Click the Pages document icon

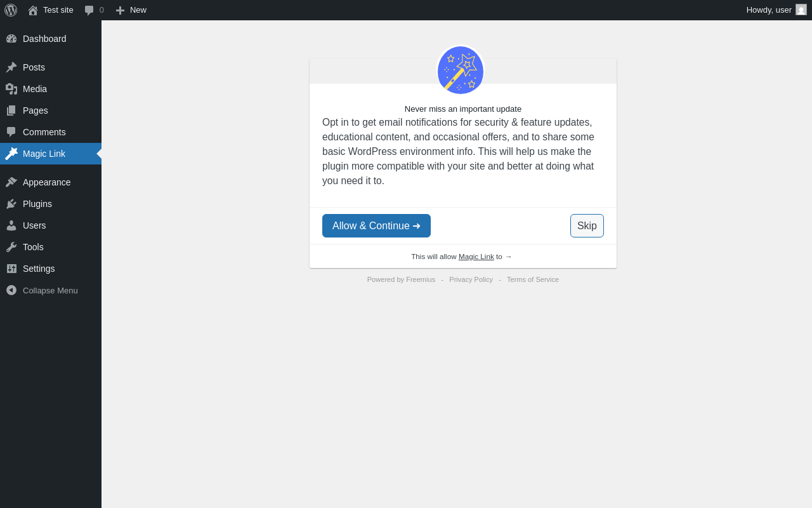[11, 110]
